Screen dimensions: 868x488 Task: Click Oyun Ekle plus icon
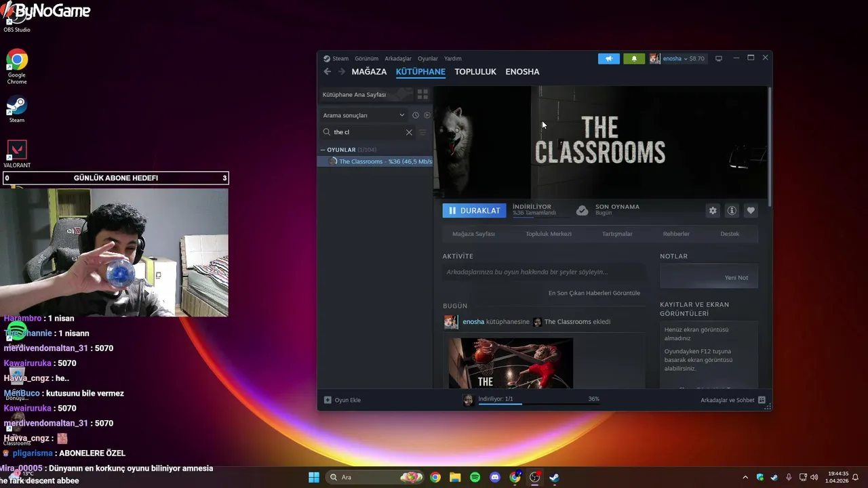(328, 400)
